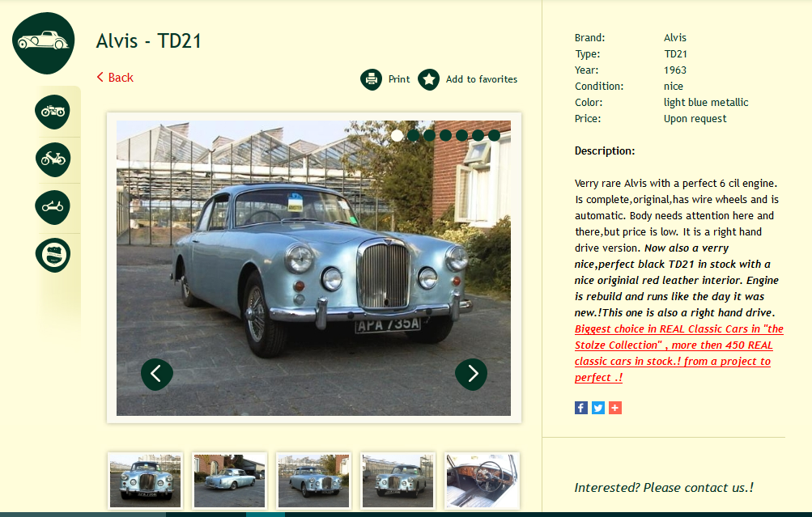
Task: Select the motorcycle category icon
Action: 53,112
